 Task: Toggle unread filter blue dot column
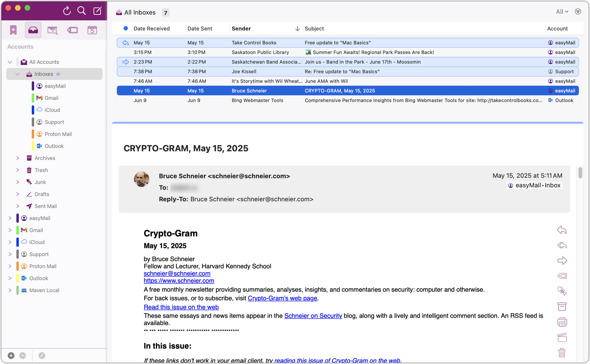pyautogui.click(x=126, y=28)
